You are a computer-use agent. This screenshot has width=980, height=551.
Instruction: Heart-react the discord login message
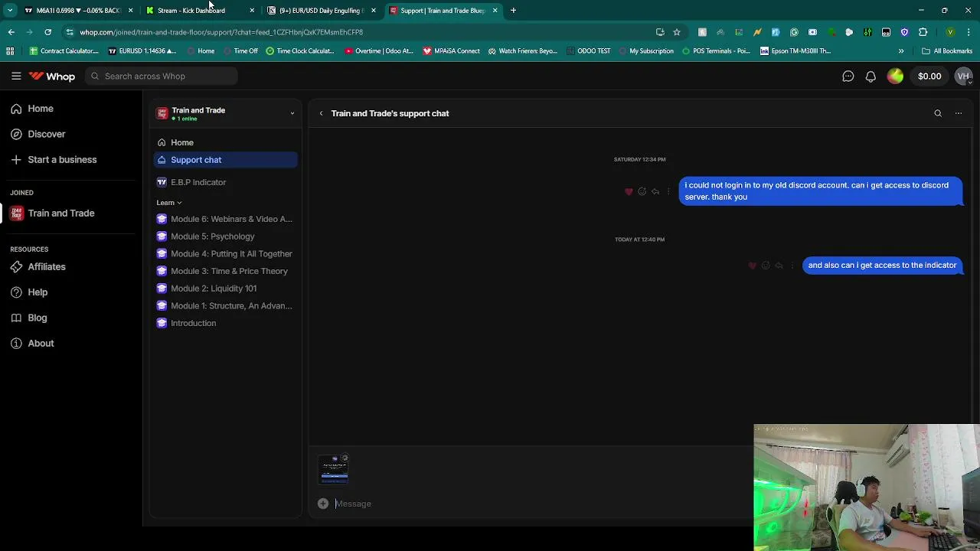click(629, 191)
